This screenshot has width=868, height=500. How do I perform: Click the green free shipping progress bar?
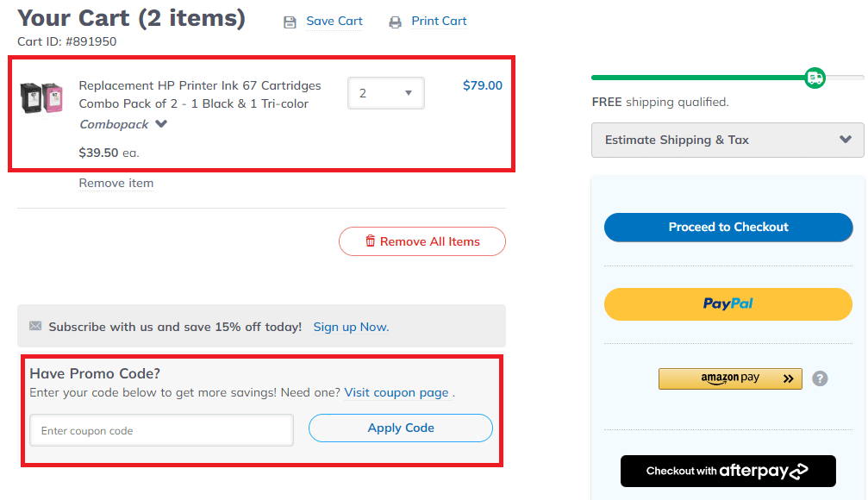(x=698, y=78)
